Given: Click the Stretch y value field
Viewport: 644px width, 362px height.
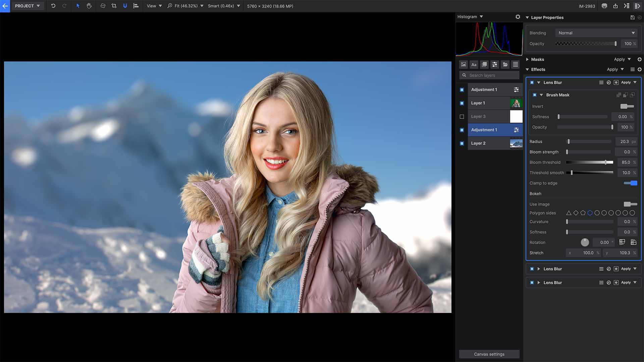Looking at the screenshot, I should pos(621,253).
